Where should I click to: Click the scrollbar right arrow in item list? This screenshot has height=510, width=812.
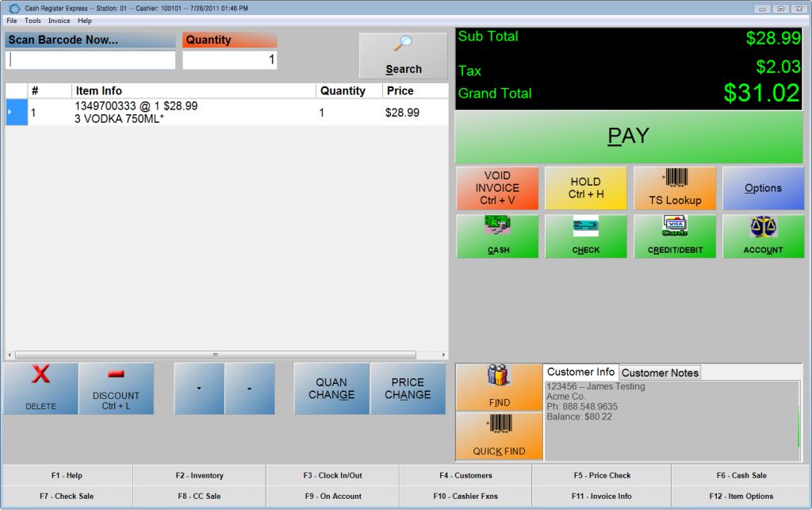tap(443, 355)
